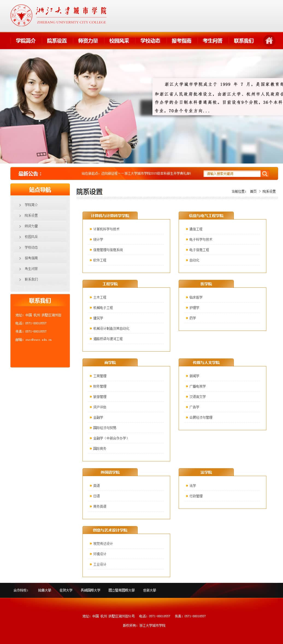
Task: Go to 首页 in the breadcrumb
Action: pos(253,191)
